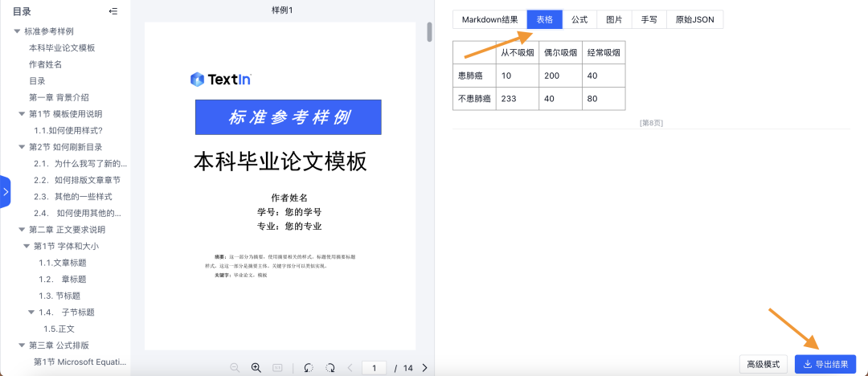This screenshot has width=868, height=376.
Task: Switch to the 公式 tab
Action: click(x=579, y=19)
